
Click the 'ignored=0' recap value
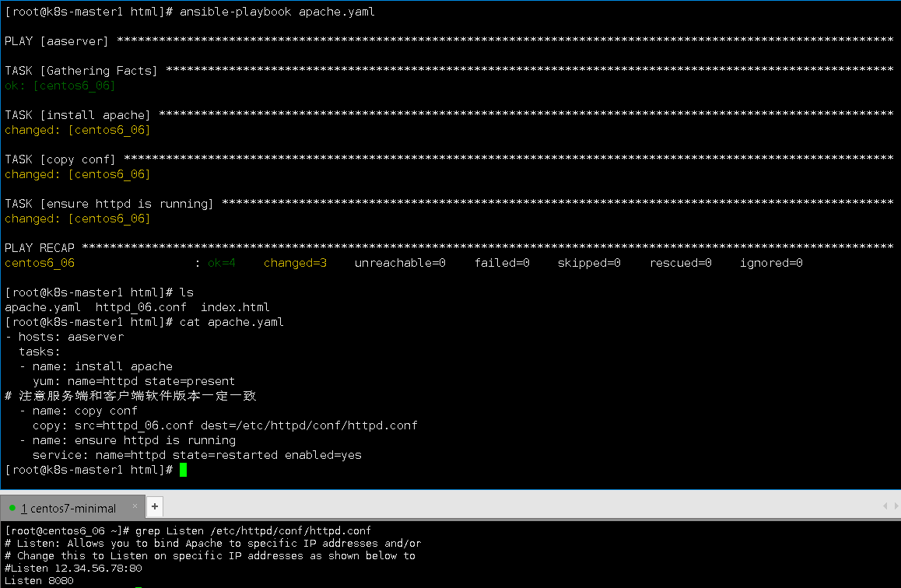pos(771,262)
